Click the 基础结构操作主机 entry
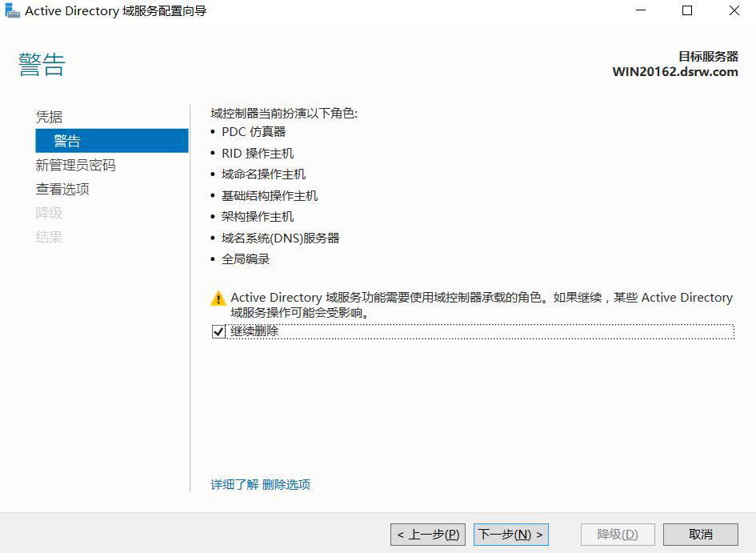The width and height of the screenshot is (756, 553). [x=270, y=196]
